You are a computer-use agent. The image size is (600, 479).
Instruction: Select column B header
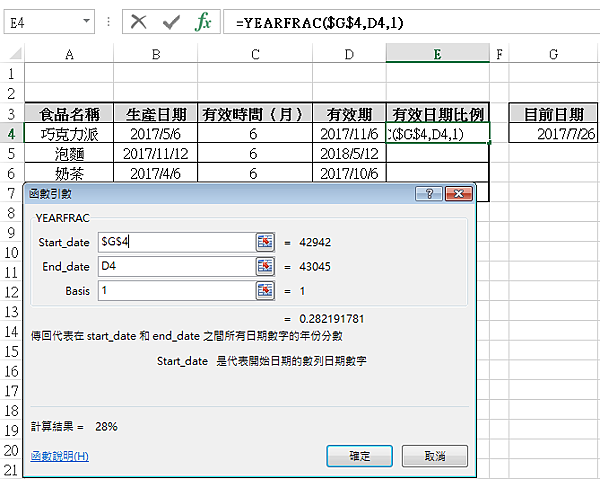tap(156, 54)
